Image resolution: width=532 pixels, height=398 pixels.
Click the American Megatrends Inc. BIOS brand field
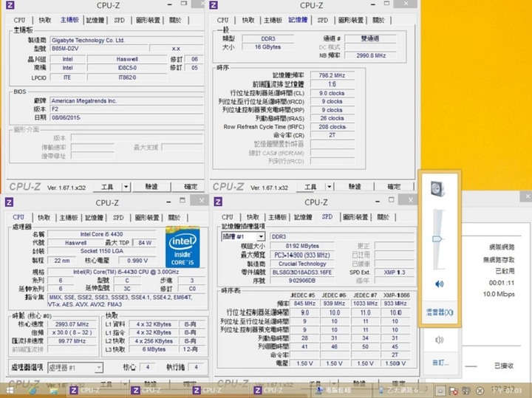[x=126, y=100]
